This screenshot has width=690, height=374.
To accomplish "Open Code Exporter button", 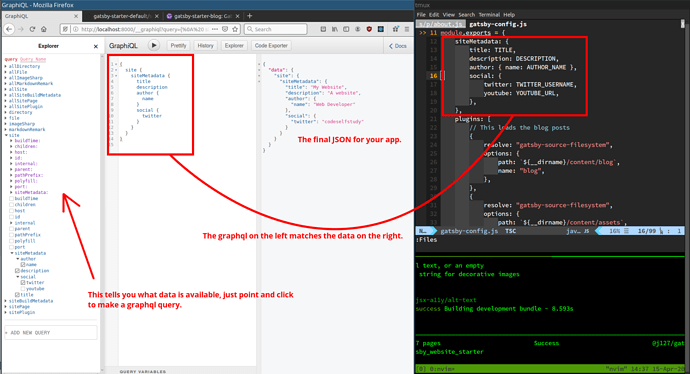I will (271, 45).
